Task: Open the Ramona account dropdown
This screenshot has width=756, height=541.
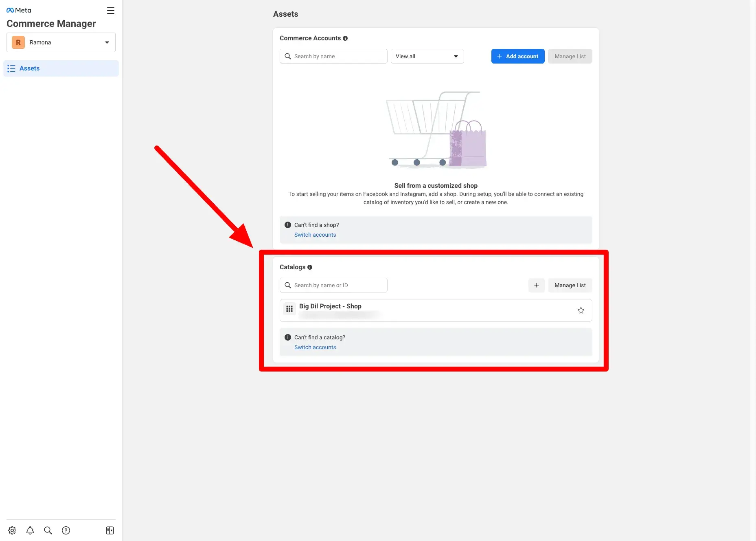Action: click(x=61, y=42)
